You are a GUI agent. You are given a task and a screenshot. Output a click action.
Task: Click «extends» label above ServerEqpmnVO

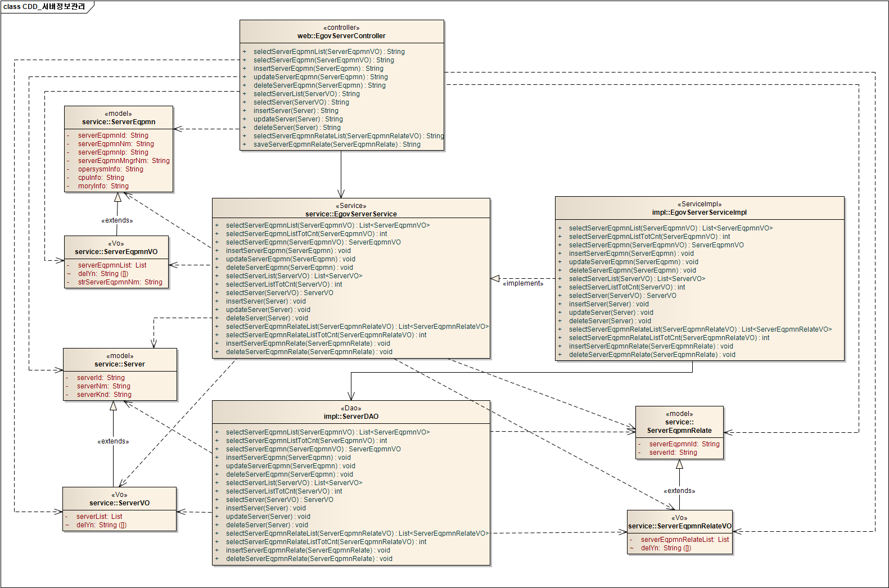coord(117,220)
